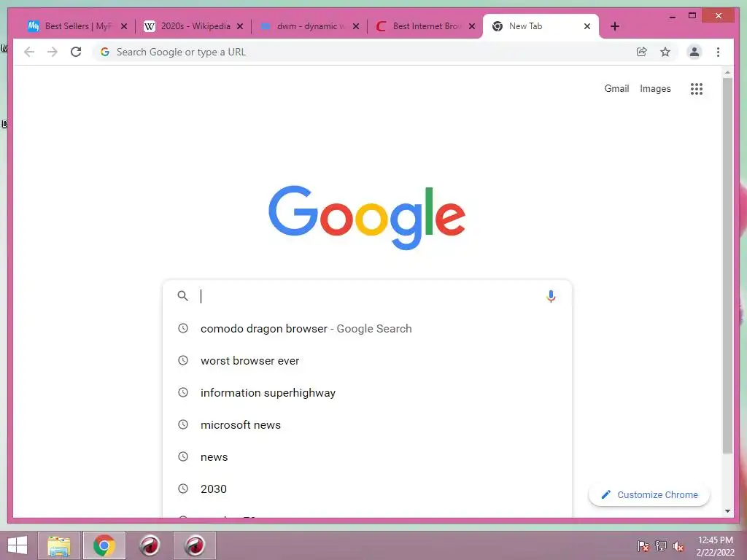Open File Explorer from the taskbar
The image size is (747, 560).
tap(59, 545)
